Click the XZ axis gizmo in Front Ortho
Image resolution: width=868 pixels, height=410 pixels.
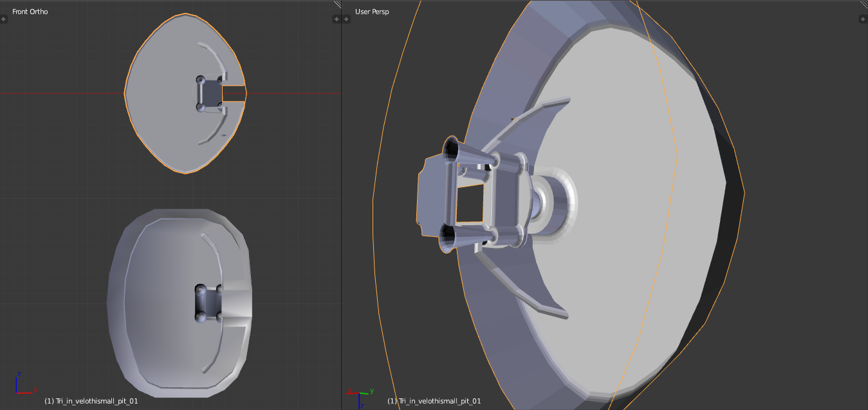(x=24, y=383)
